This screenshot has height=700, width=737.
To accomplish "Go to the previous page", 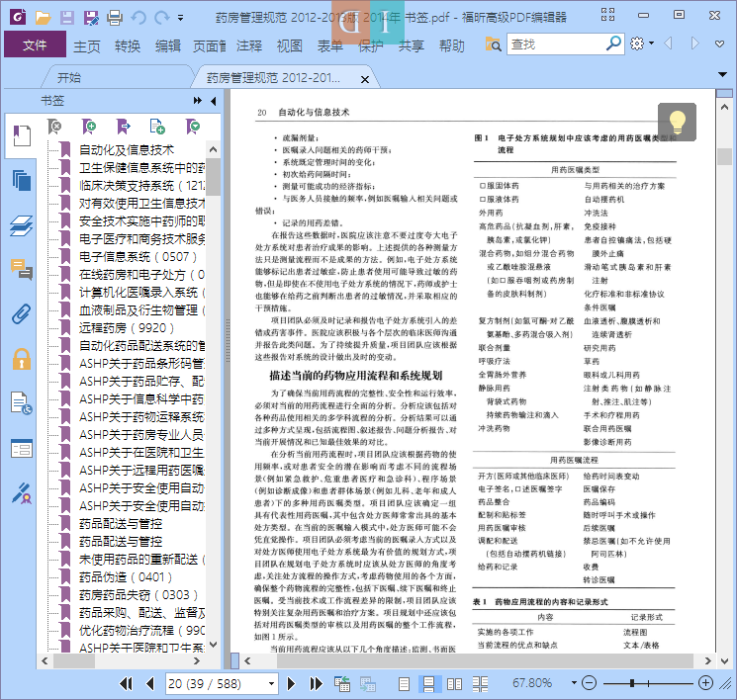I will 150,683.
